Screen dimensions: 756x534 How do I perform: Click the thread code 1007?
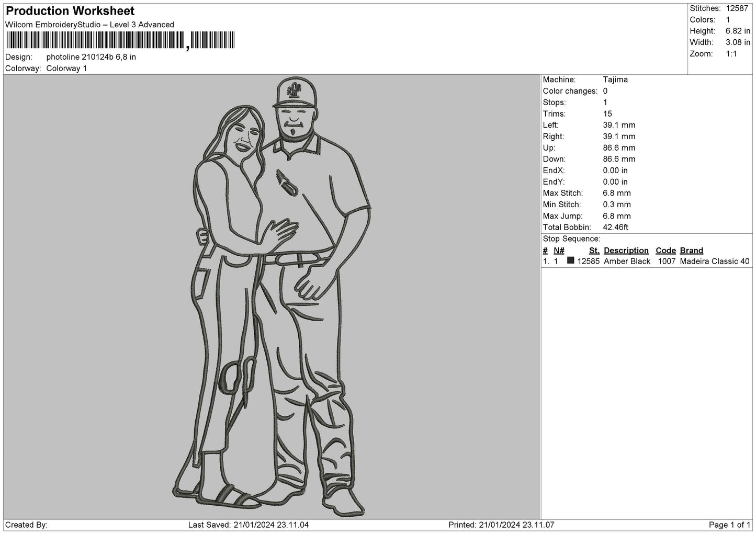click(x=667, y=262)
